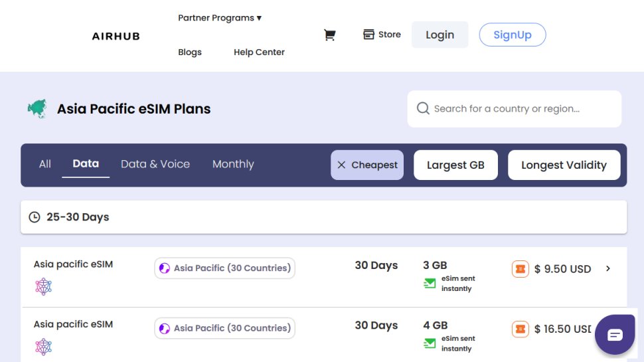This screenshot has height=362, width=644.
Task: Click the coupon icon beside $9.50 USD
Action: pyautogui.click(x=521, y=269)
